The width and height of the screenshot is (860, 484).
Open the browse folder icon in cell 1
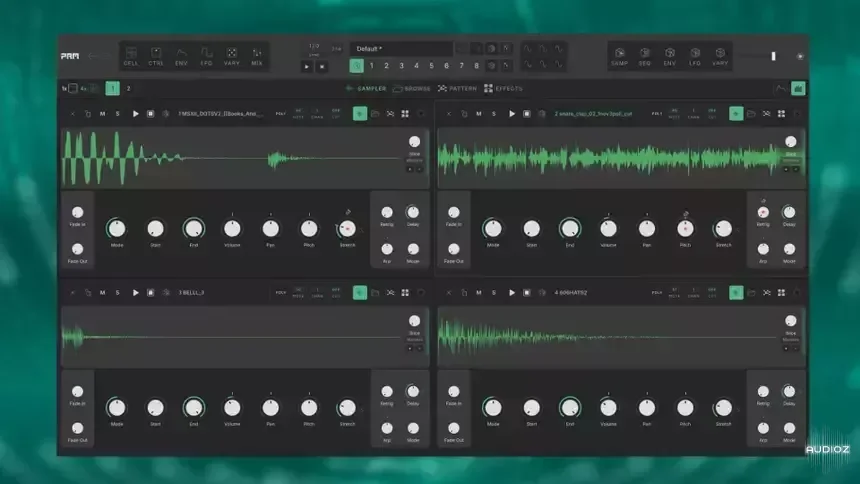coord(375,114)
